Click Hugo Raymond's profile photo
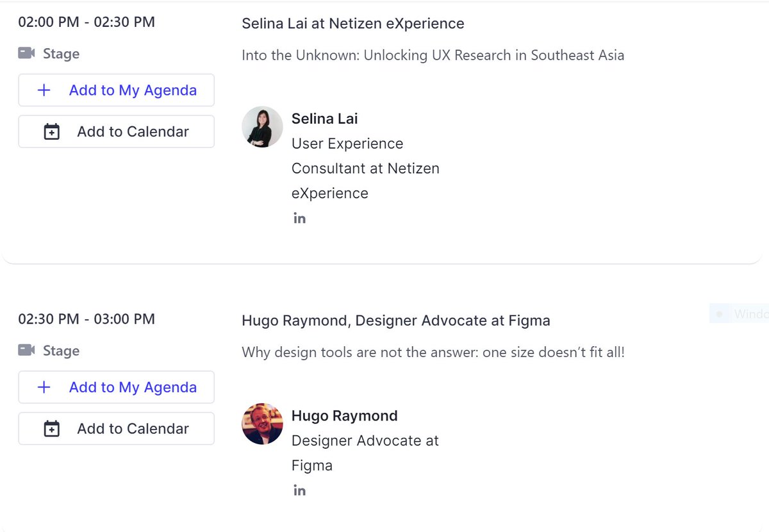This screenshot has width=769, height=532. [262, 424]
